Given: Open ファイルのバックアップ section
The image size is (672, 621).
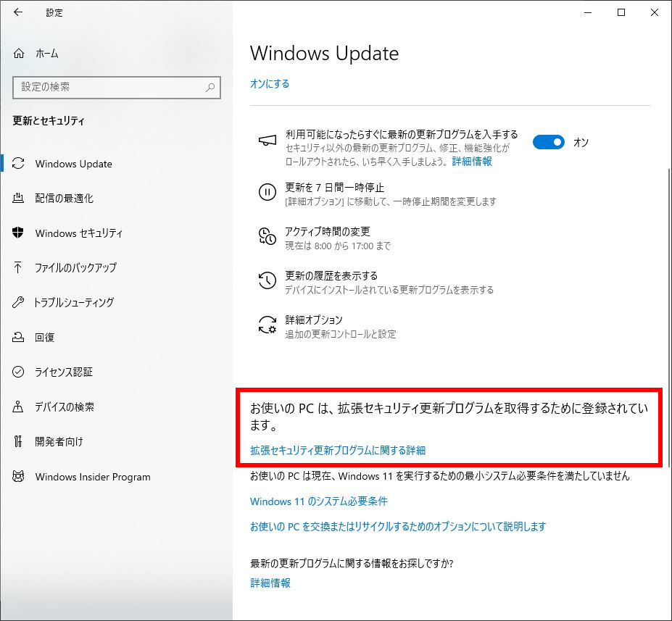Looking at the screenshot, I should coord(75,267).
